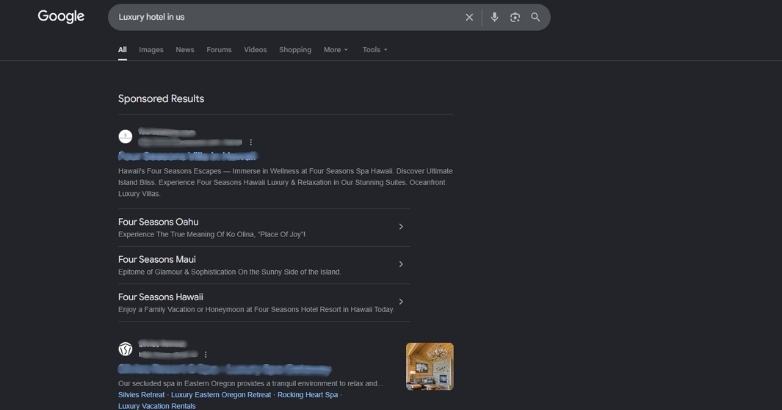The height and width of the screenshot is (410, 782).
Task: Open the blurred Four Seasons ad headline
Action: coord(188,156)
